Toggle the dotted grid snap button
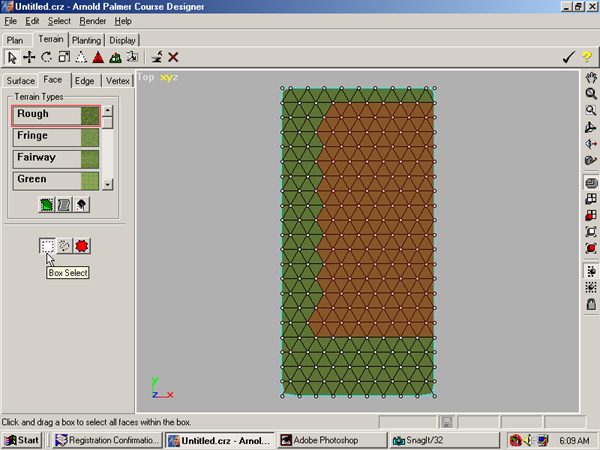Screen dimensions: 600x450 coord(591,287)
